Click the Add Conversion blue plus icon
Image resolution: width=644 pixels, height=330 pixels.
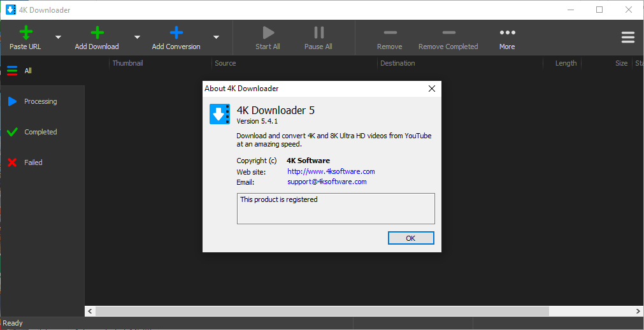(x=176, y=32)
